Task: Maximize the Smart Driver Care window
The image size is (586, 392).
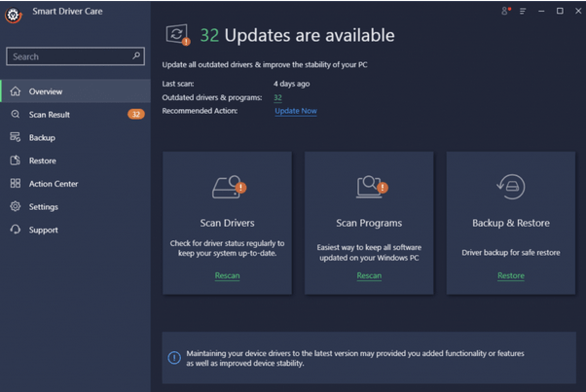Action: click(560, 11)
